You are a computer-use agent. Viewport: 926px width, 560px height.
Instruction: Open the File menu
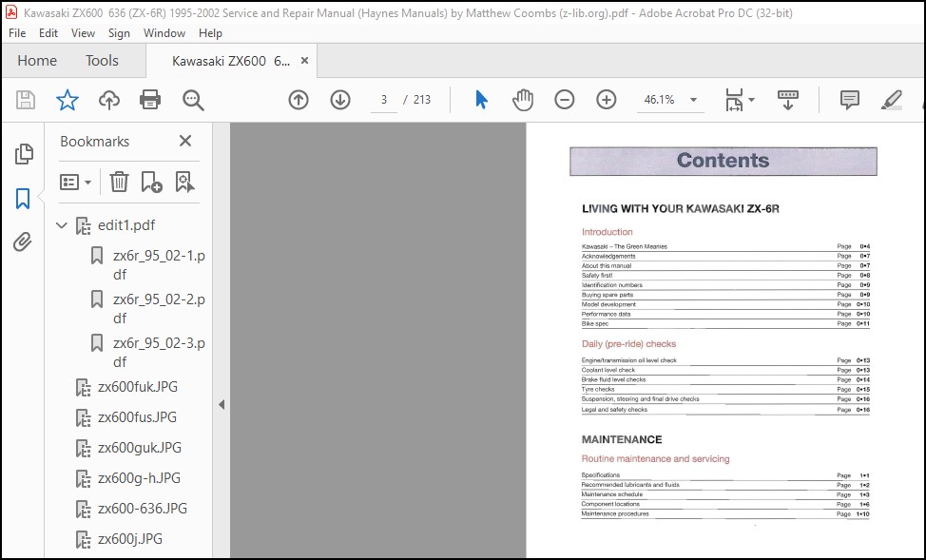click(x=17, y=33)
